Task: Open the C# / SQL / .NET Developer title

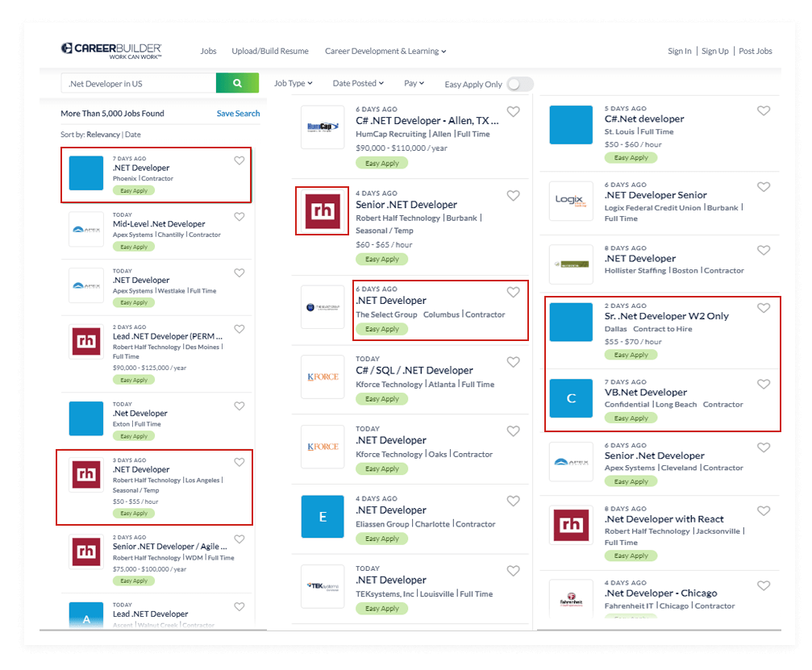Action: tap(414, 370)
